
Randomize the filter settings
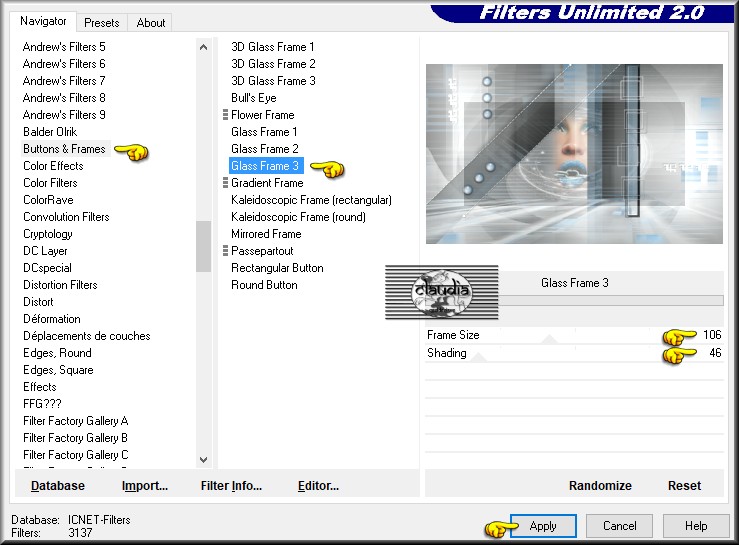pos(600,486)
